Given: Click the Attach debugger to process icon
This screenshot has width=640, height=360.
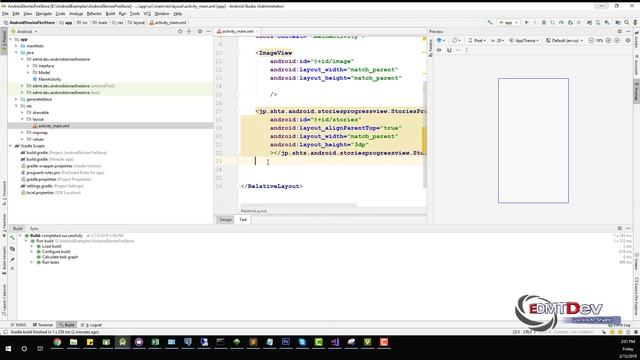Looking at the screenshot, I should pyautogui.click(x=570, y=22).
